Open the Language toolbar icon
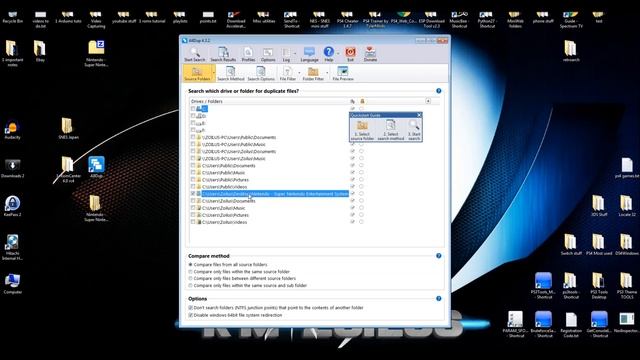Viewport: 640px width, 360px height. (309, 54)
